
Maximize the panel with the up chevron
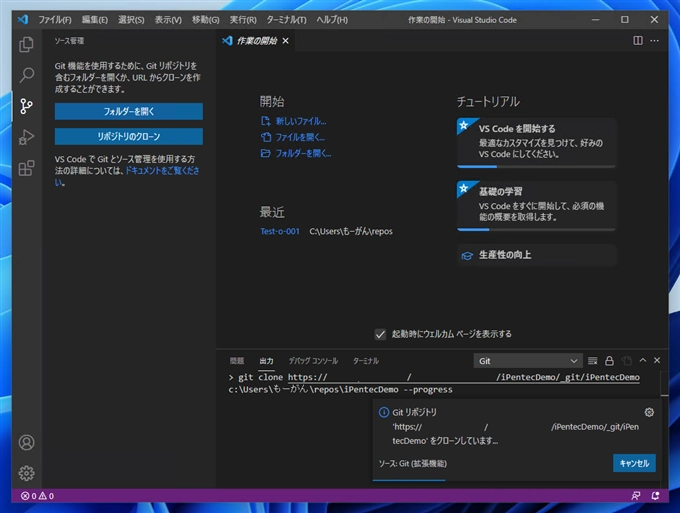[x=643, y=360]
